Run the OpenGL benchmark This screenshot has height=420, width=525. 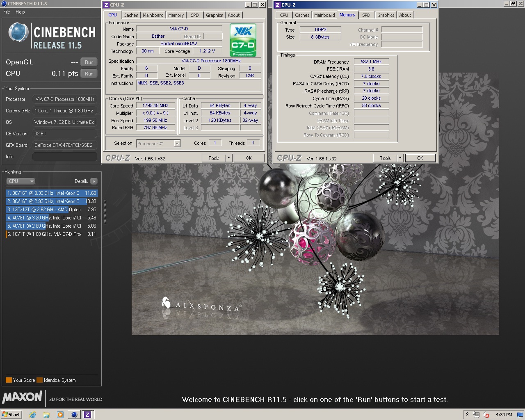(x=89, y=62)
